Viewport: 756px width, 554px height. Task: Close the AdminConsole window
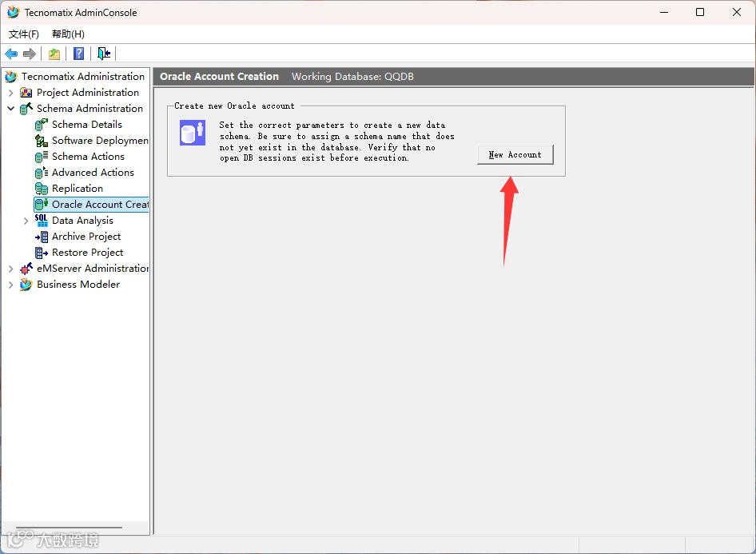737,12
